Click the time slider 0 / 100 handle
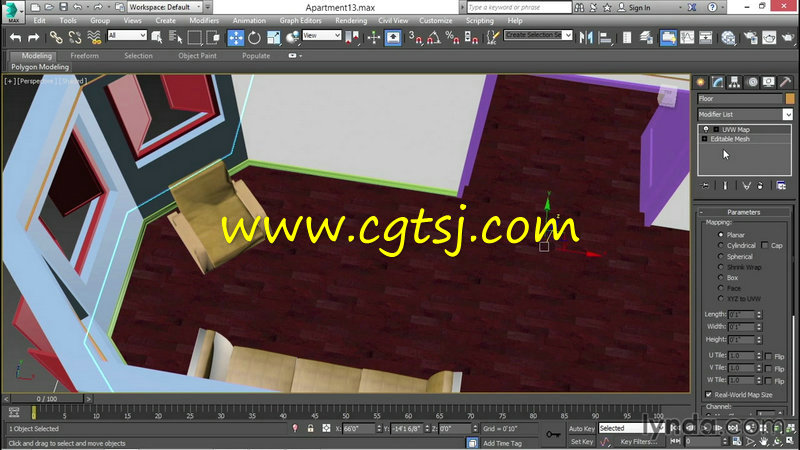Image resolution: width=800 pixels, height=450 pixels. point(47,398)
